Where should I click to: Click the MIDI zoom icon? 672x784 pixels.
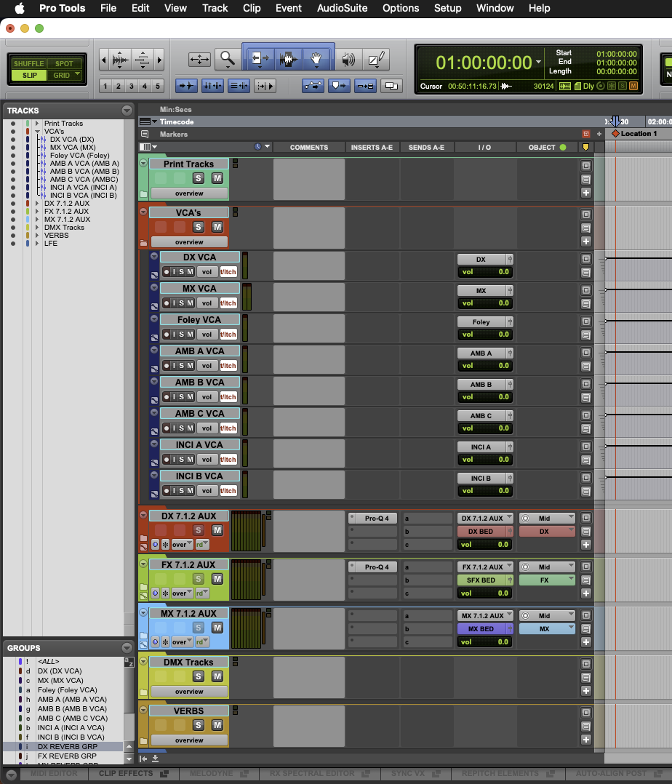(143, 60)
